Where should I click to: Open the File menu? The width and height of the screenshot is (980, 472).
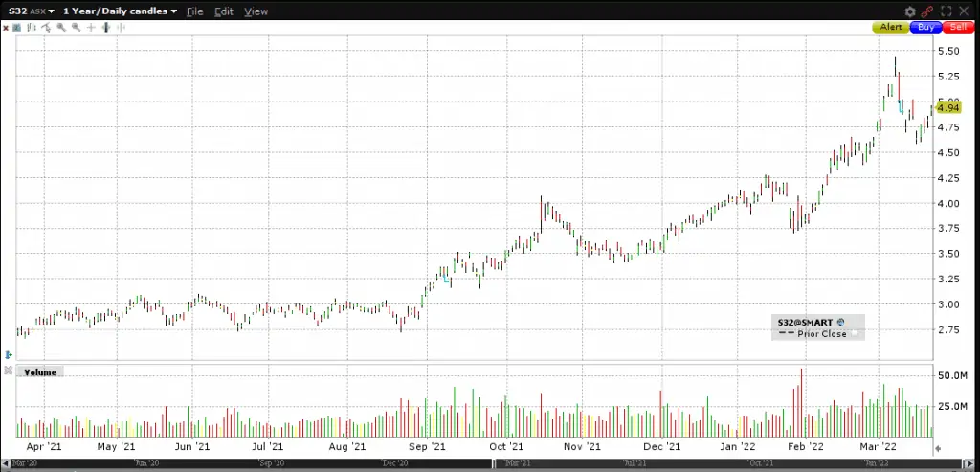[194, 11]
